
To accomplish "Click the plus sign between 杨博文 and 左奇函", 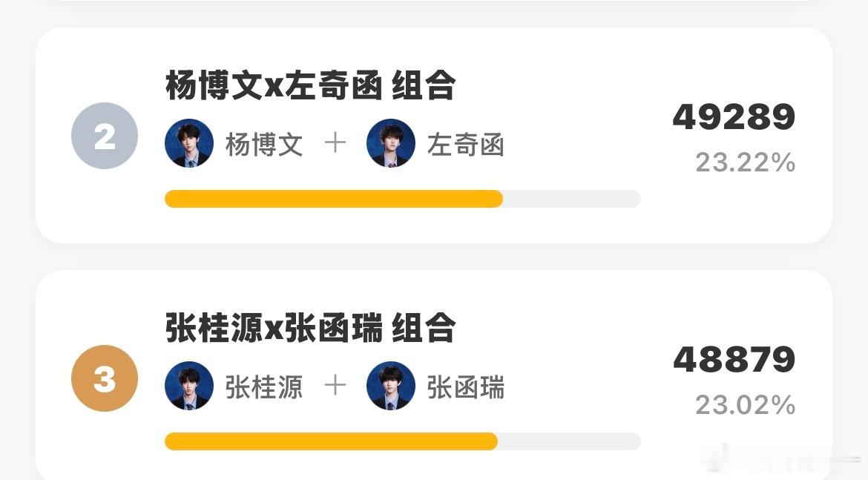I will 335,143.
